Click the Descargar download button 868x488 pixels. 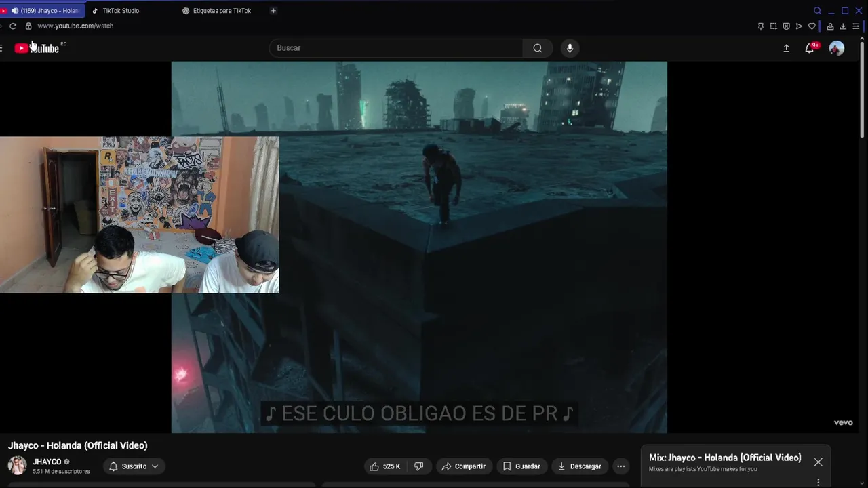coord(579,466)
